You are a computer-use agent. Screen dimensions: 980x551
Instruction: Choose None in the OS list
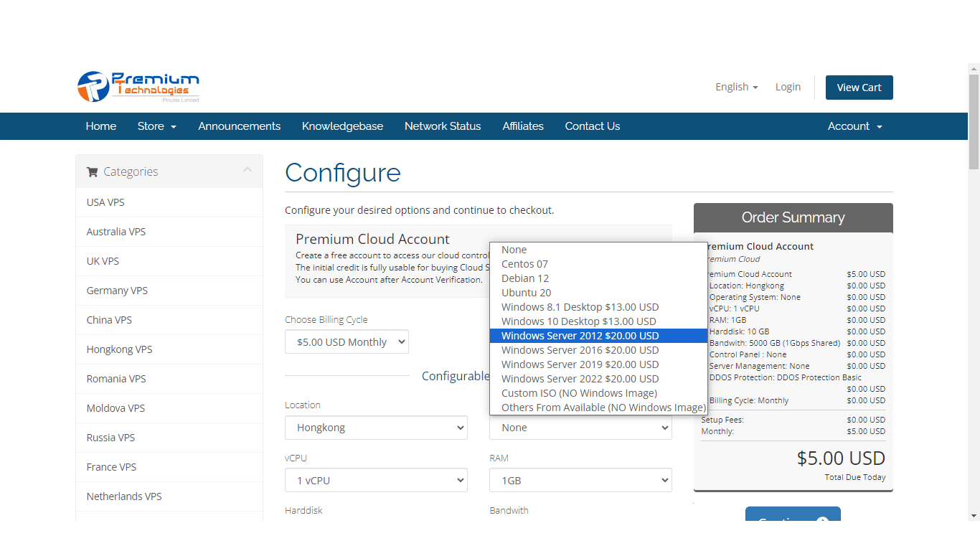click(598, 250)
